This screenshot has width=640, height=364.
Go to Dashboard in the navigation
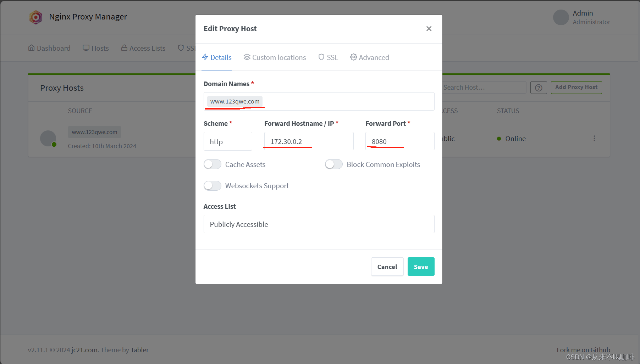pyautogui.click(x=49, y=48)
